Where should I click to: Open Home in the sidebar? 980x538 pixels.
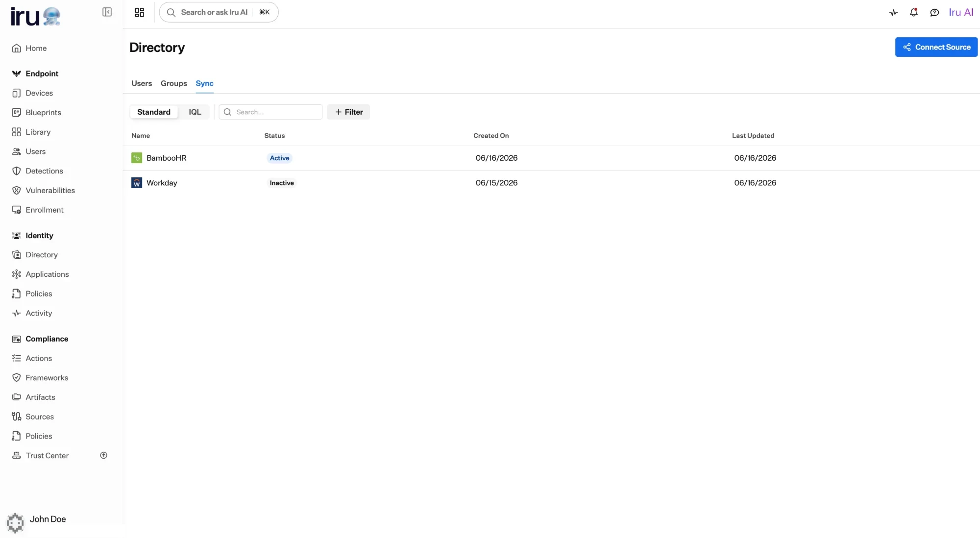click(x=36, y=48)
